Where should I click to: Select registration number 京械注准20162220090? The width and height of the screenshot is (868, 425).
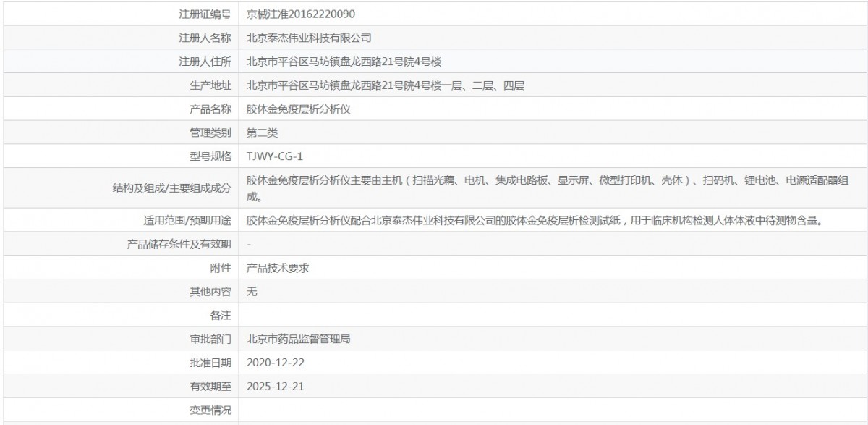coord(301,14)
